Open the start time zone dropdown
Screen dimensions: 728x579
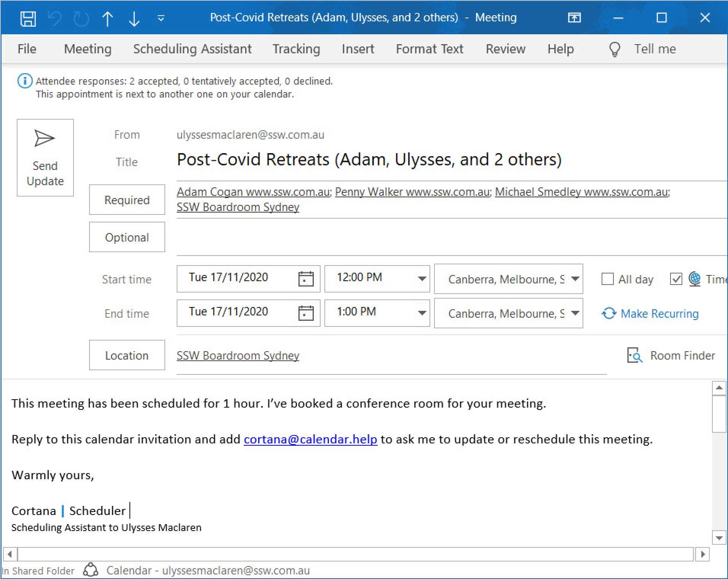pos(575,279)
